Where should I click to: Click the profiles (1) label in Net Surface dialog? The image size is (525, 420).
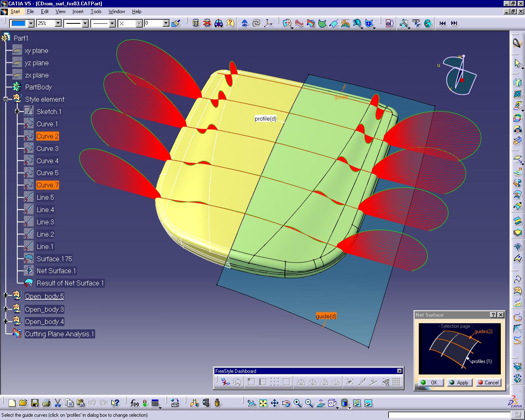482,361
